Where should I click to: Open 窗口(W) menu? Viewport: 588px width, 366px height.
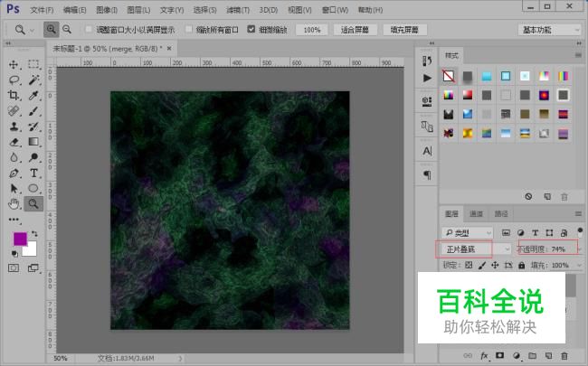coord(335,10)
